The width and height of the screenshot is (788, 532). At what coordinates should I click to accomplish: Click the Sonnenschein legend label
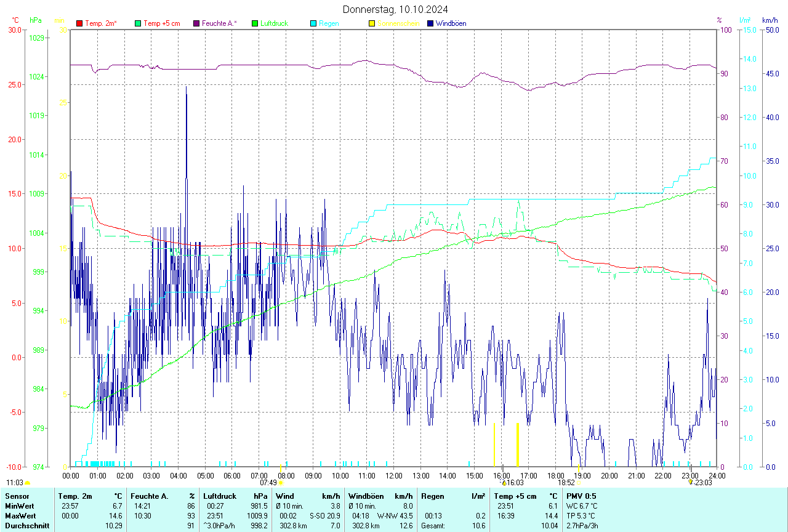point(398,23)
